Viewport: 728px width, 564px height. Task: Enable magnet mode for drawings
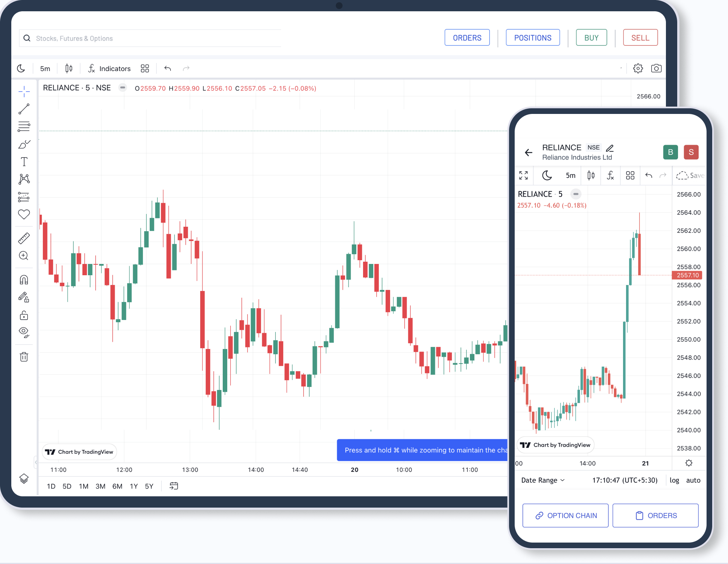pos(24,279)
